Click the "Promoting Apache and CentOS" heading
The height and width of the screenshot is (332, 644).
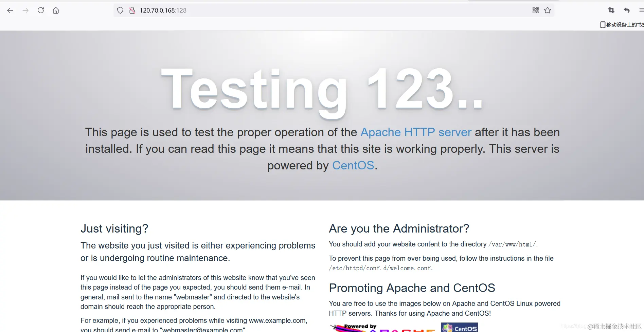(412, 288)
